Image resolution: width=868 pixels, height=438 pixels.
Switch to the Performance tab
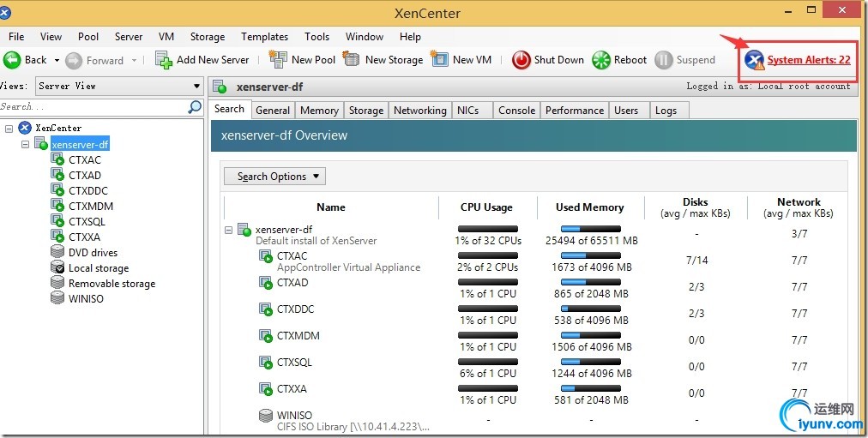pyautogui.click(x=575, y=110)
